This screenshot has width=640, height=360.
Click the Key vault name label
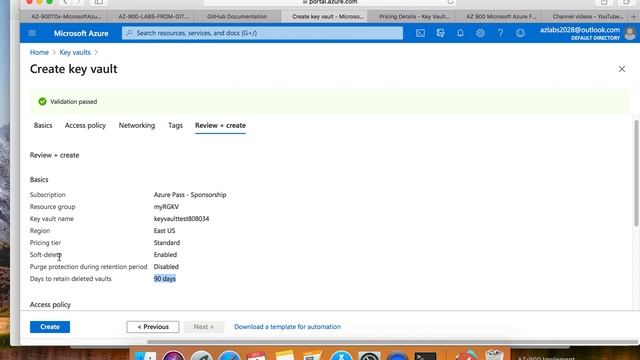pos(52,219)
